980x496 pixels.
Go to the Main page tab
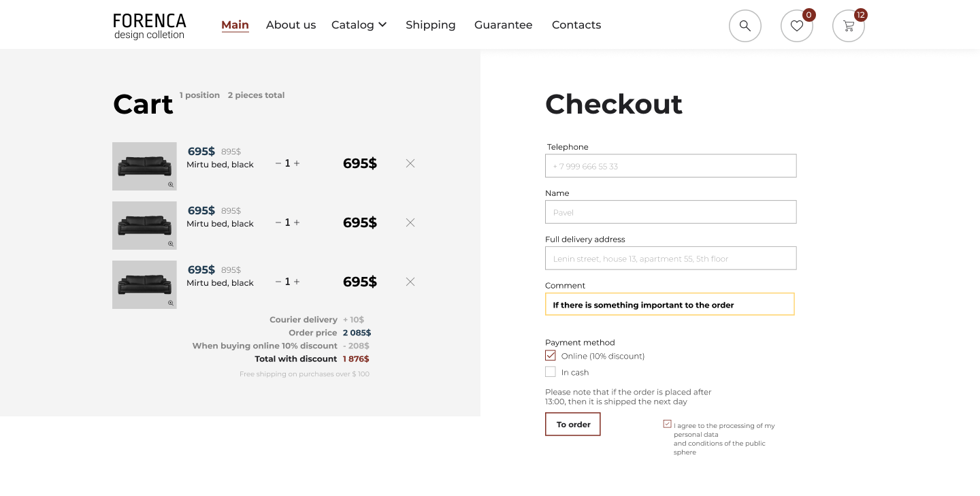tap(235, 24)
